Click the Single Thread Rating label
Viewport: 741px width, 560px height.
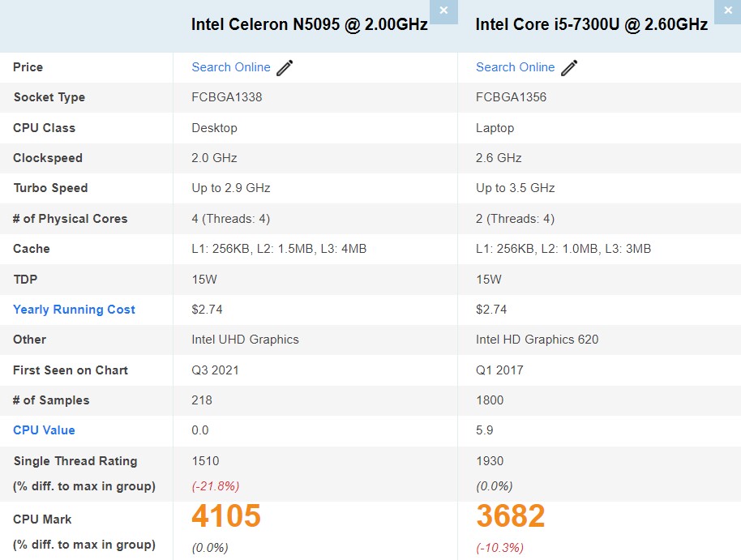(x=75, y=461)
